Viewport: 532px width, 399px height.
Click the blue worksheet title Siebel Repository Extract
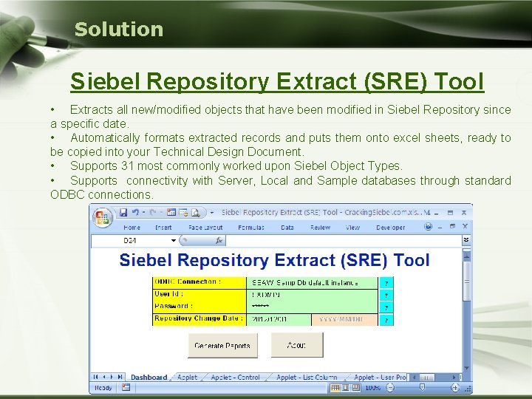(x=274, y=260)
